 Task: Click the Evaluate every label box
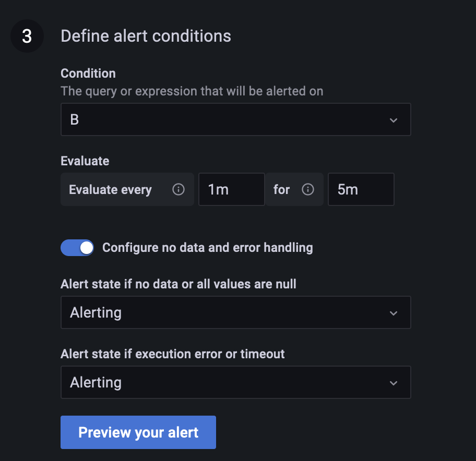pos(110,189)
